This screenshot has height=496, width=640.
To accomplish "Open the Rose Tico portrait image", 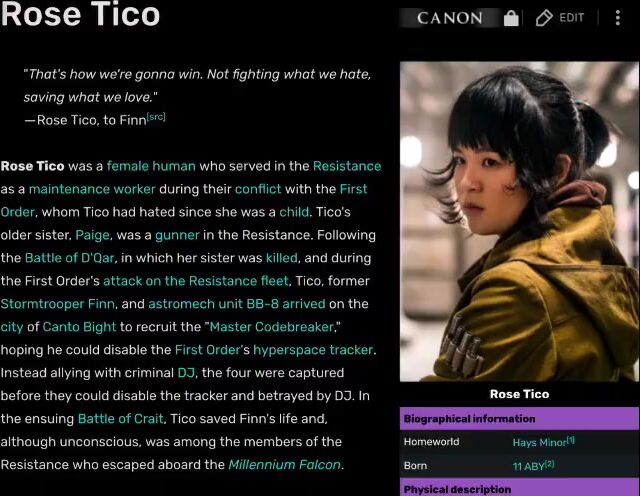I will click(519, 222).
